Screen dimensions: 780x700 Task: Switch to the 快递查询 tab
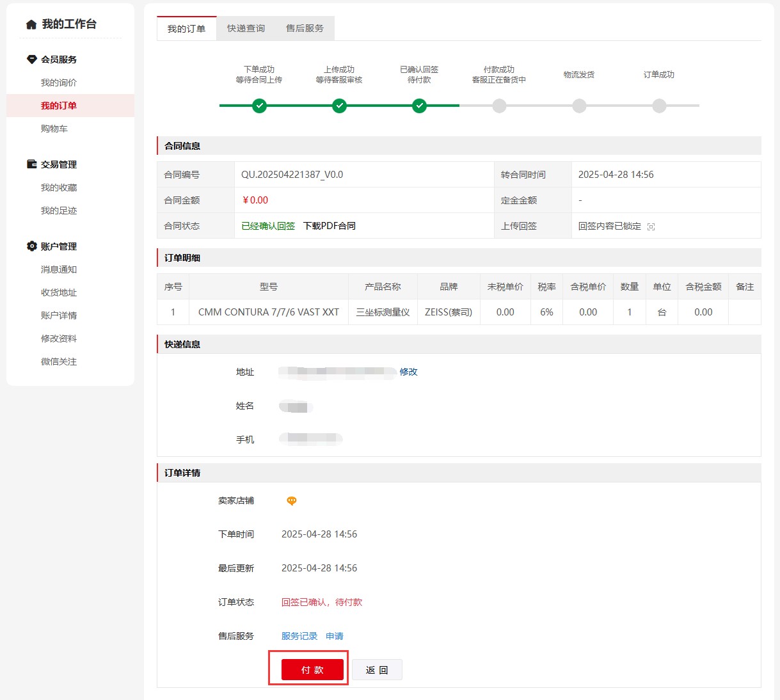246,29
